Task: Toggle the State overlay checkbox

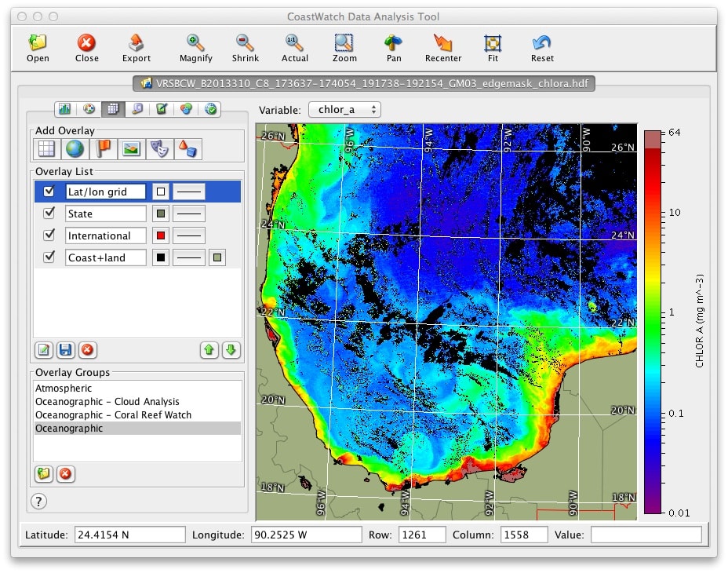Action: coord(49,214)
